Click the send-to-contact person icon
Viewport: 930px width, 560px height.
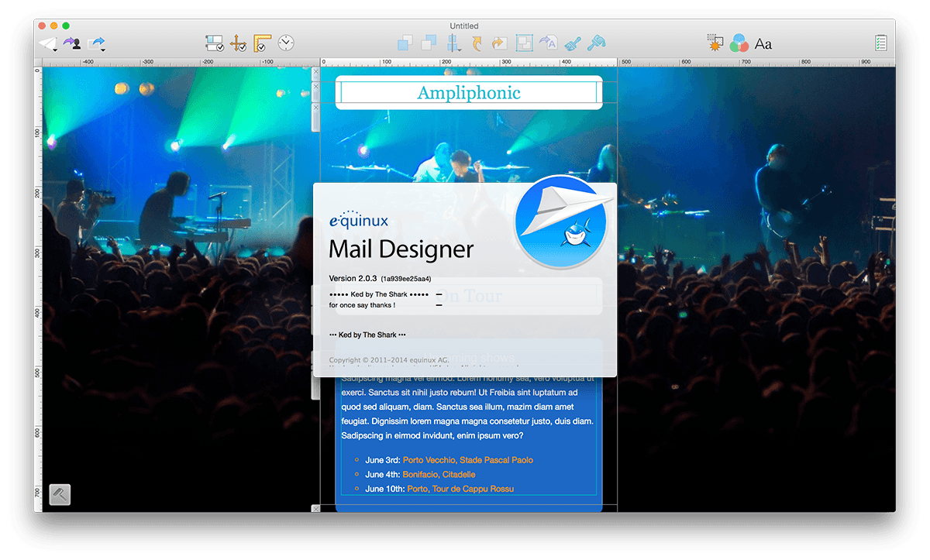[x=72, y=43]
